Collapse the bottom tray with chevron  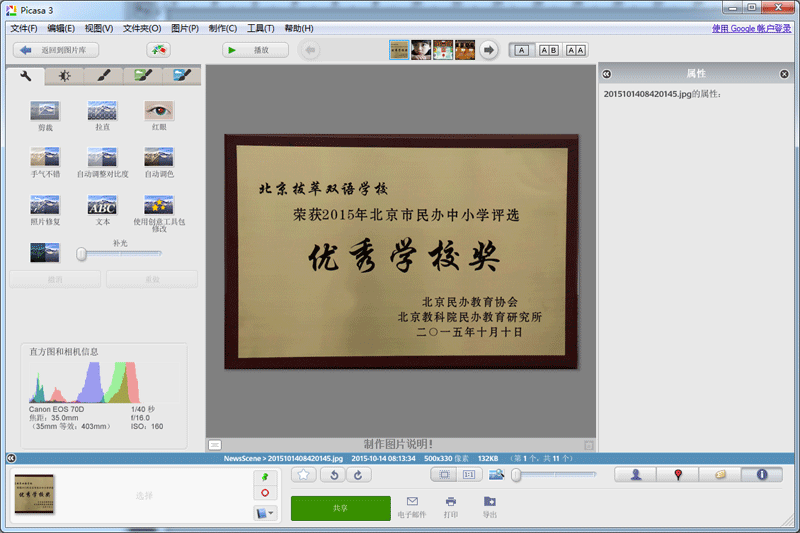click(11, 458)
